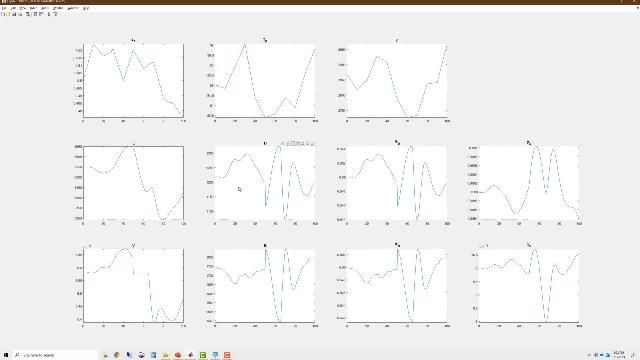Image resolution: width=640 pixels, height=360 pixels.
Task: Click inside the plot titled U
Action: pos(265,183)
